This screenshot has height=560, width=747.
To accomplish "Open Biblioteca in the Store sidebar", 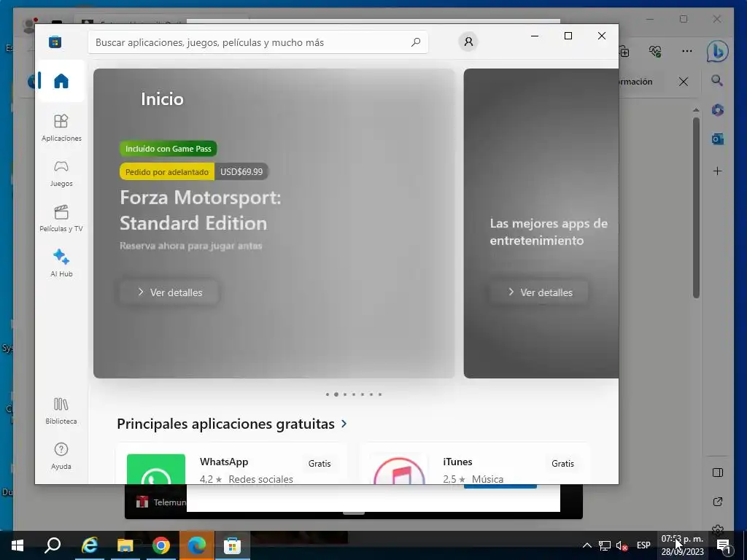I will pos(61,411).
